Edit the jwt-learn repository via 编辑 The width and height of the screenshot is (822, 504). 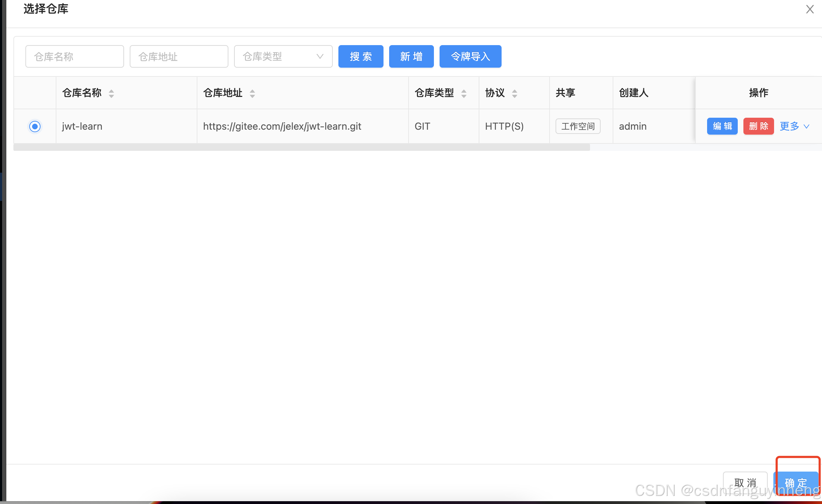(722, 126)
